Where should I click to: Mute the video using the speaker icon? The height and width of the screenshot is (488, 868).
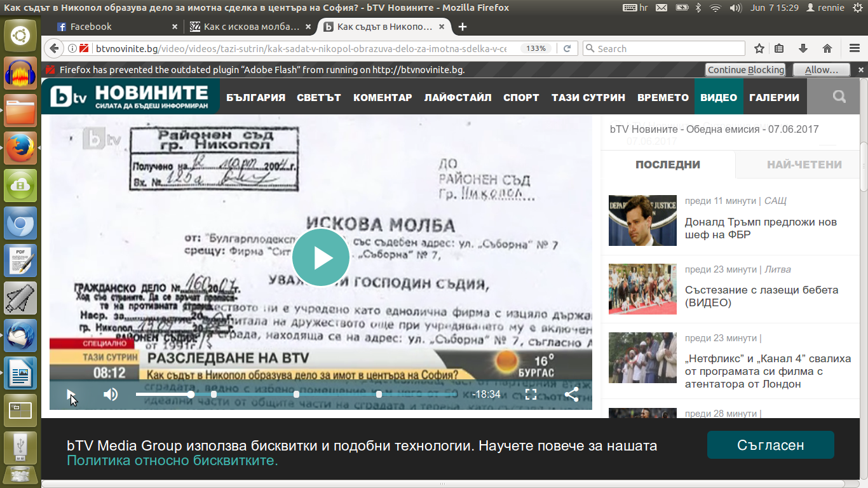pos(111,395)
